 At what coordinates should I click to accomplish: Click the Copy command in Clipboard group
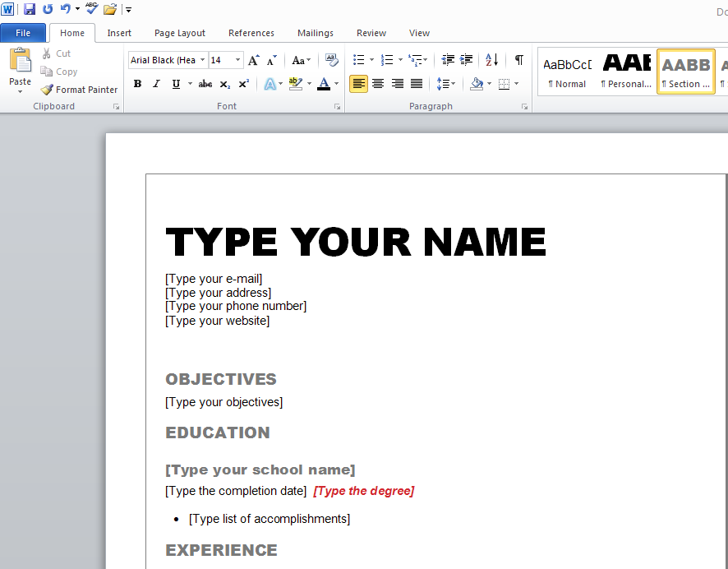59,71
